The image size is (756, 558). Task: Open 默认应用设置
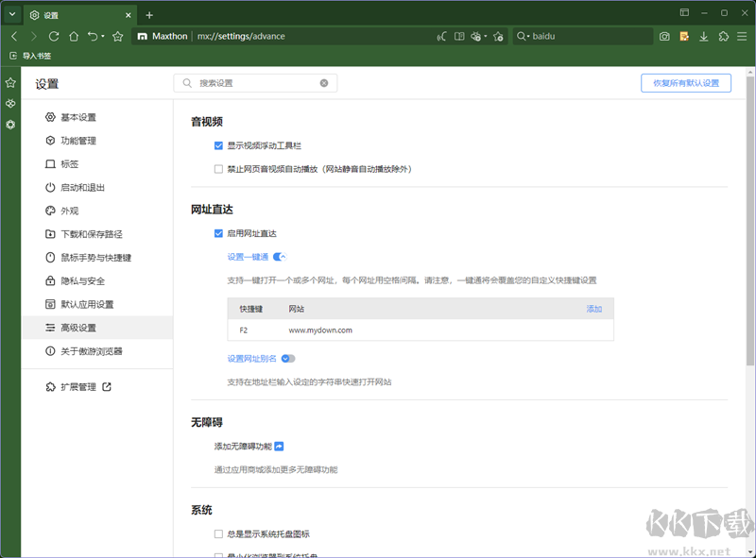pyautogui.click(x=97, y=304)
